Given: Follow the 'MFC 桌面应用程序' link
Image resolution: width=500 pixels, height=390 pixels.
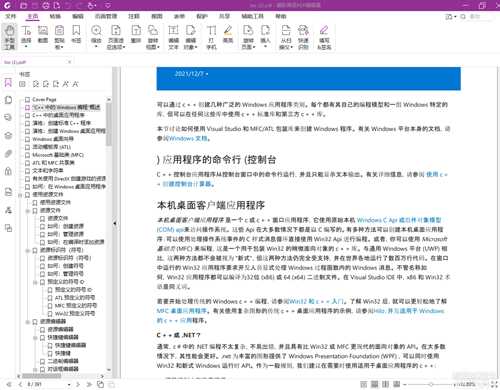Looking at the screenshot, I should 182,311.
